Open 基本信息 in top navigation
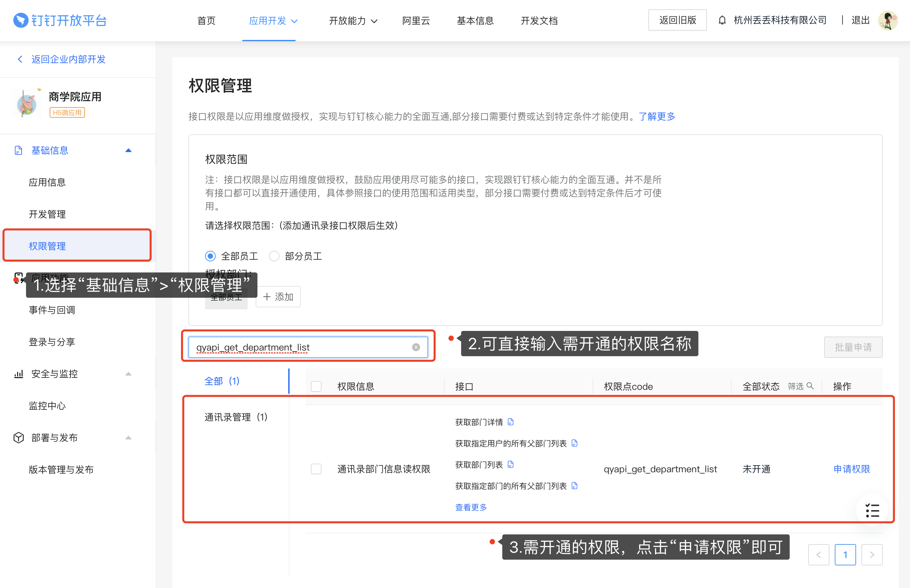This screenshot has height=588, width=910. click(x=475, y=21)
